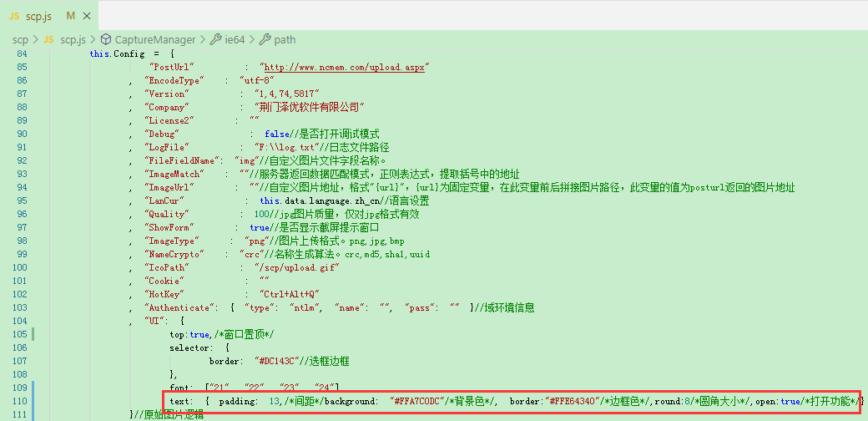The image size is (868, 421).
Task: Open the ie64 breadcrumb item
Action: (x=235, y=39)
